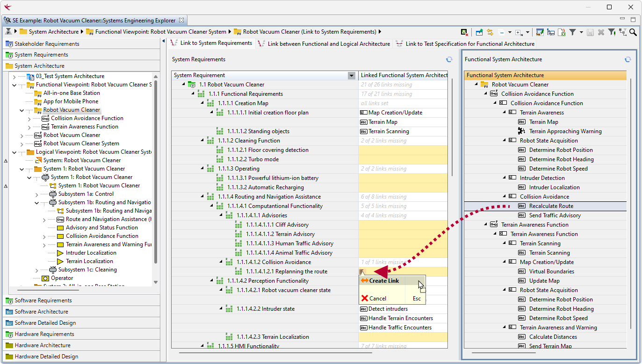Click the Operator element icon in tree

45,278
